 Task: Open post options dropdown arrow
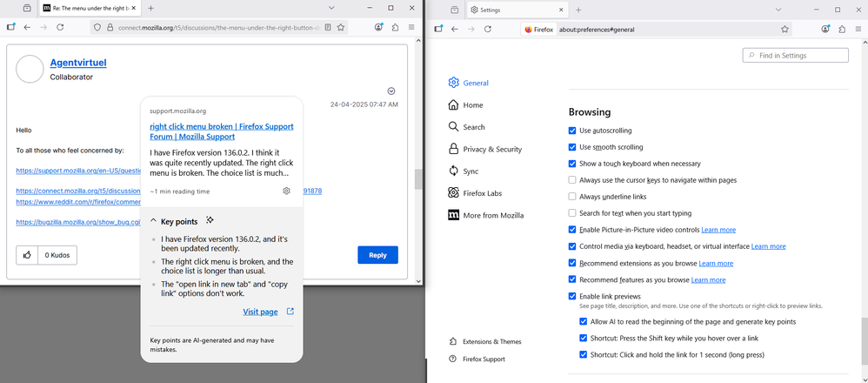tap(391, 91)
